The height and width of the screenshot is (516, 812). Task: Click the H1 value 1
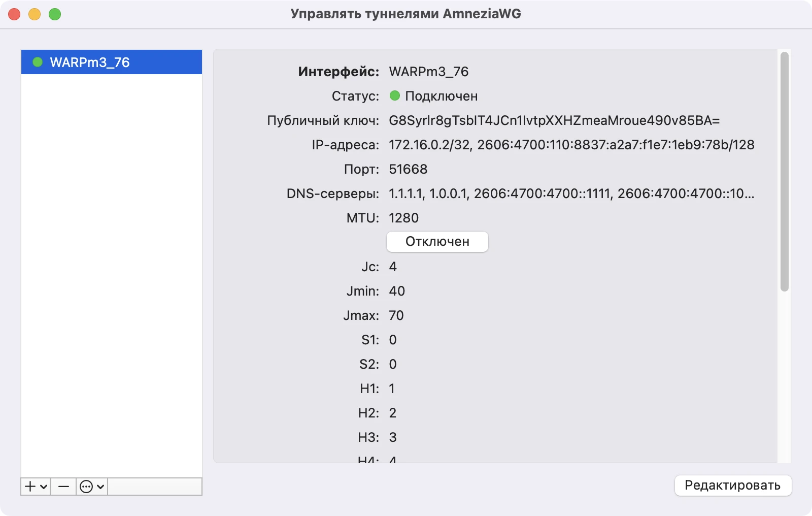(392, 389)
